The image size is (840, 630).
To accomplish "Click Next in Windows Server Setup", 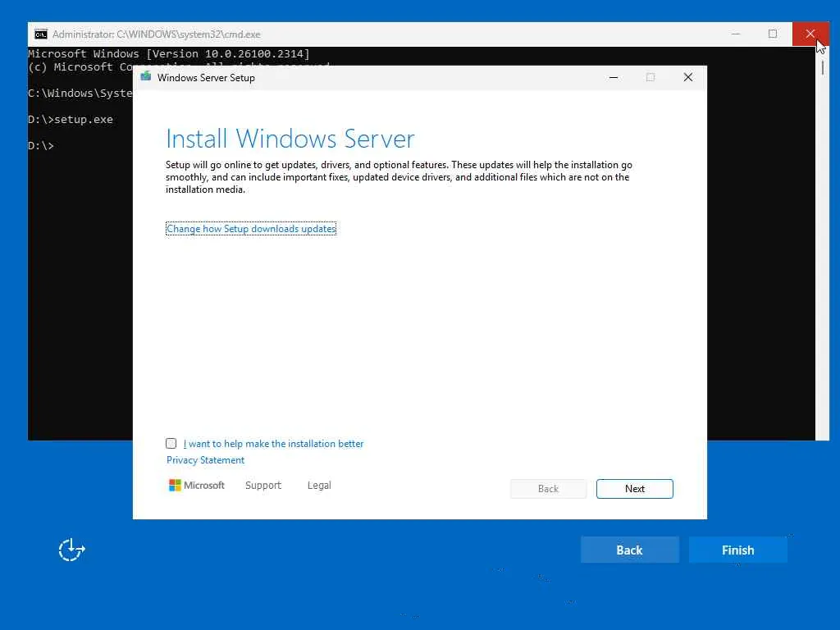I will point(634,489).
